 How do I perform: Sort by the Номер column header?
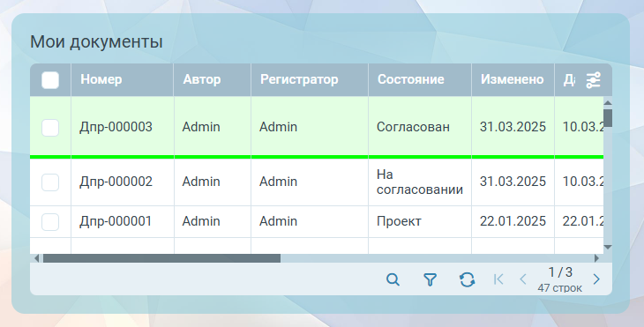click(101, 79)
